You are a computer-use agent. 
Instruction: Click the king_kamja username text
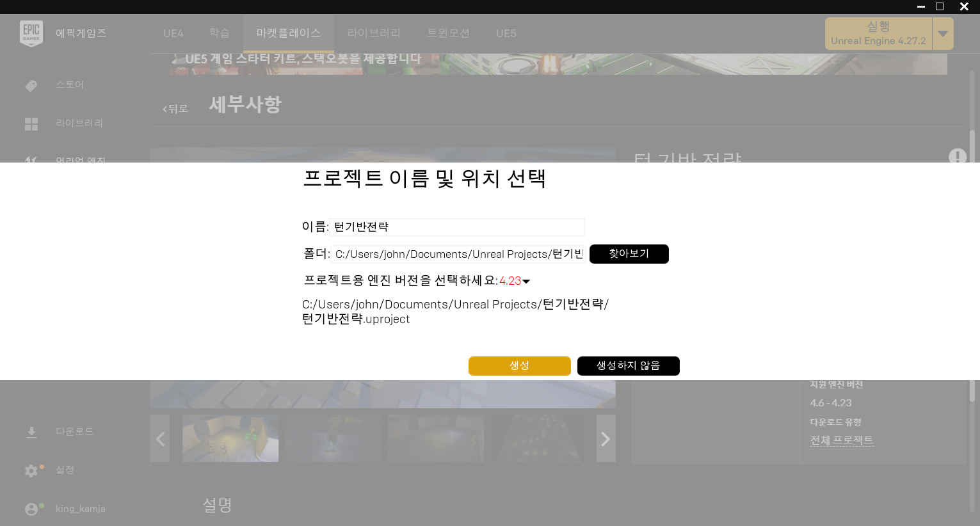(81, 509)
